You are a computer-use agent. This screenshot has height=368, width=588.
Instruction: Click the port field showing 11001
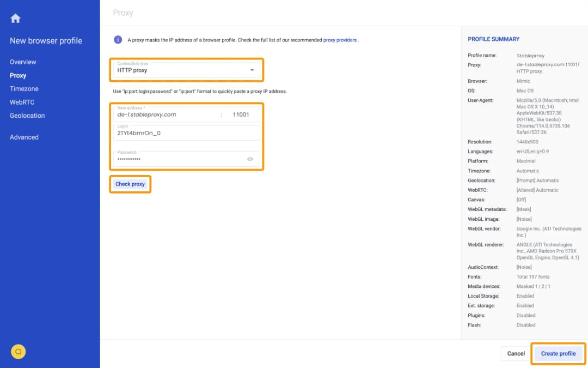click(x=241, y=115)
